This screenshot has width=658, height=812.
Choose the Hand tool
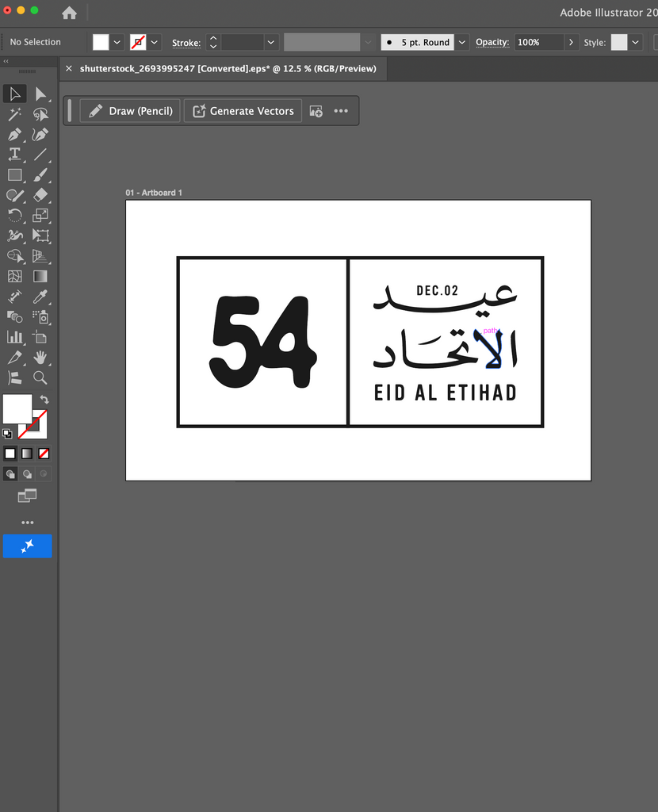click(40, 358)
